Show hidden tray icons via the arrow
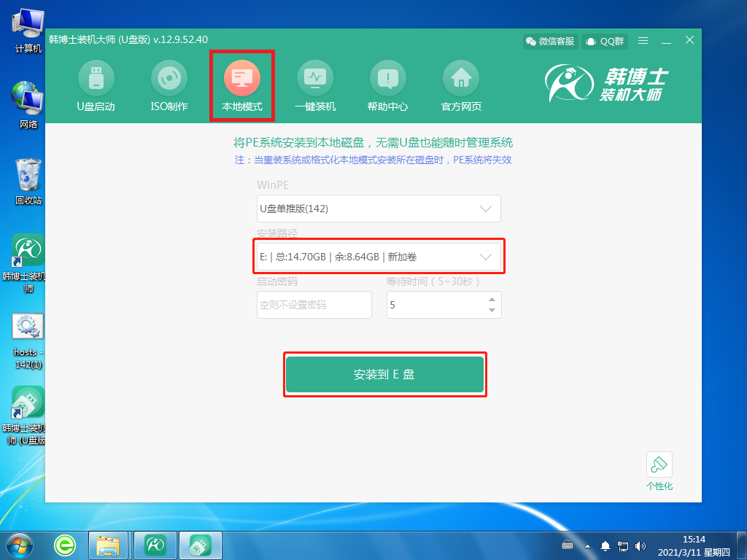The image size is (747, 560). 588,545
